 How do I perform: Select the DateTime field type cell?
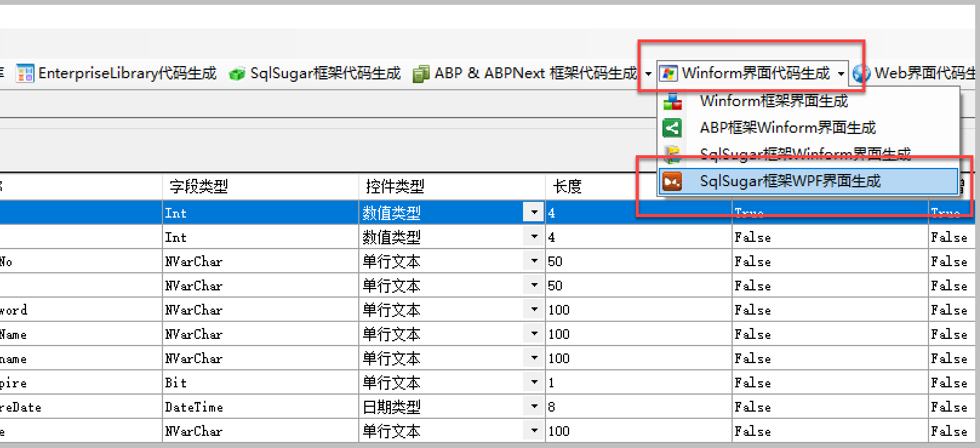click(261, 407)
